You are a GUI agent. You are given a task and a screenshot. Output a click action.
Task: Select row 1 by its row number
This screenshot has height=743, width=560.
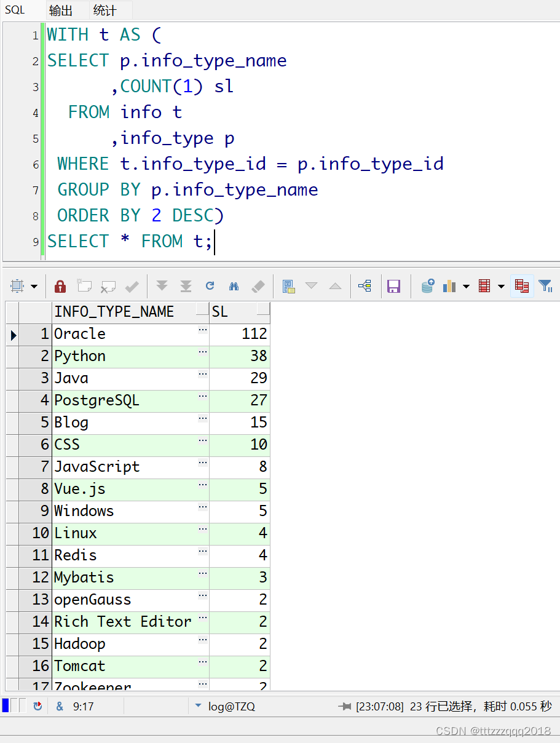coord(35,334)
